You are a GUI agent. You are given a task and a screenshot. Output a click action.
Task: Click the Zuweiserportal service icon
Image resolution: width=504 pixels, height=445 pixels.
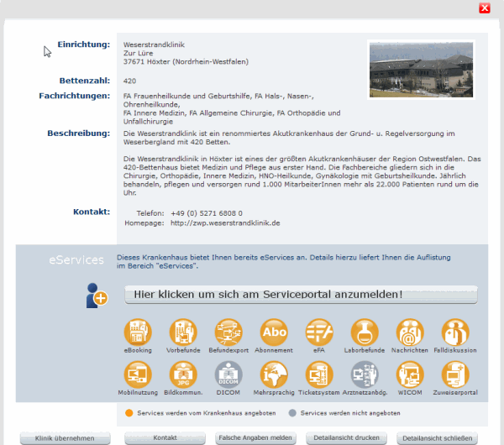(455, 374)
